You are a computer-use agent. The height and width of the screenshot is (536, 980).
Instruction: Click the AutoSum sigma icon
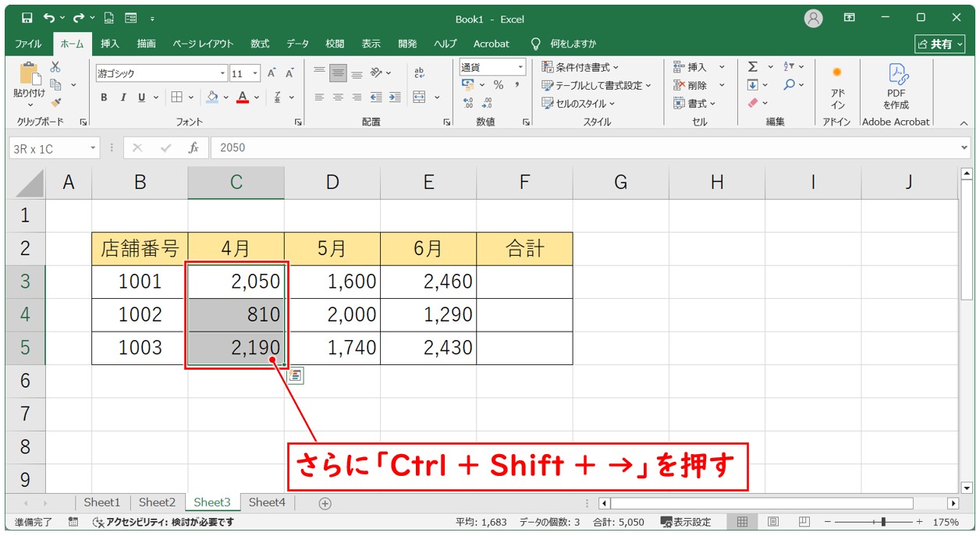(753, 67)
